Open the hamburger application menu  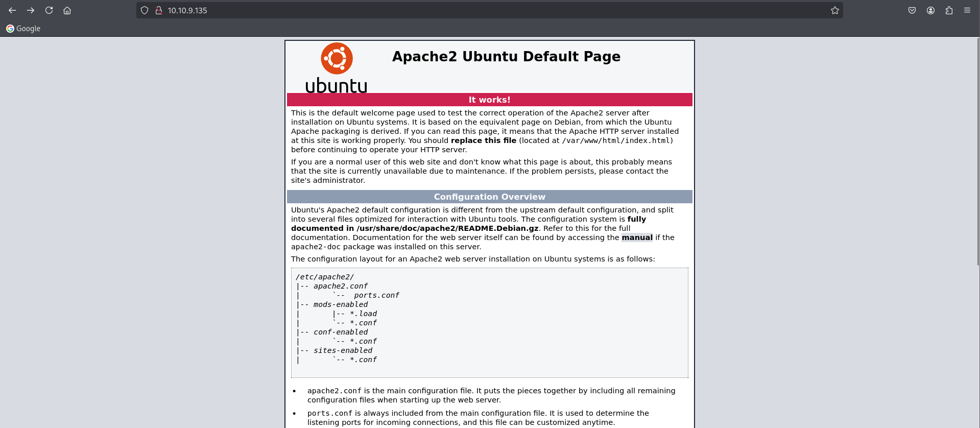tap(967, 10)
